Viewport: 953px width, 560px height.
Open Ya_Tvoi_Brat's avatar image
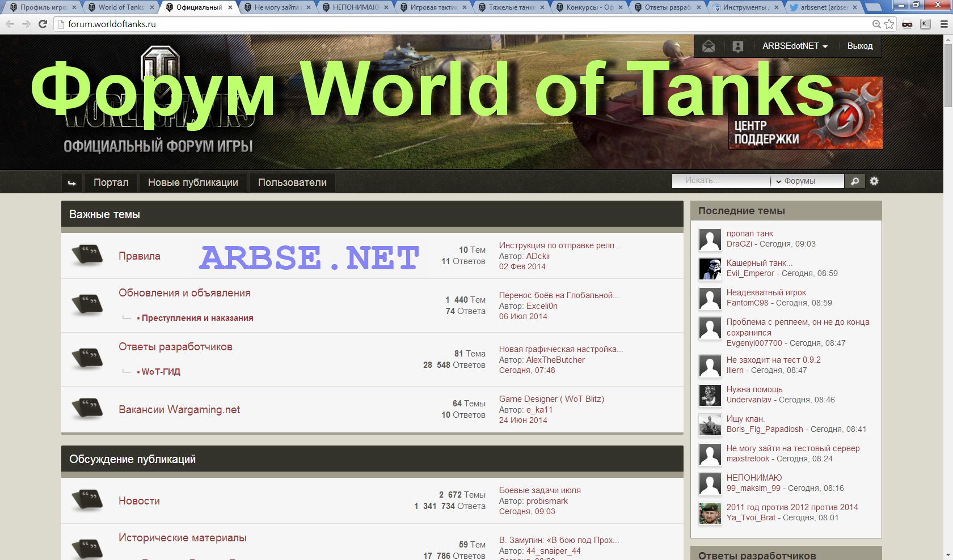coord(710,514)
